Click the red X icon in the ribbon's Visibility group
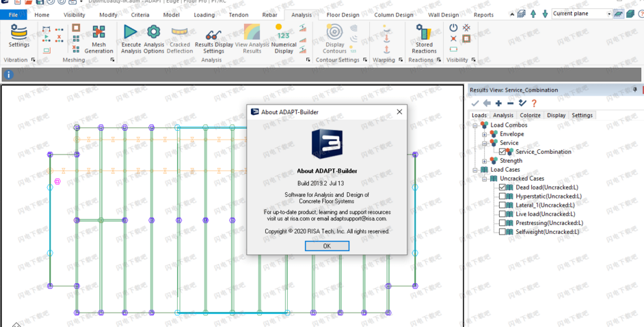Screen dimensions: 644x327 [453, 38]
